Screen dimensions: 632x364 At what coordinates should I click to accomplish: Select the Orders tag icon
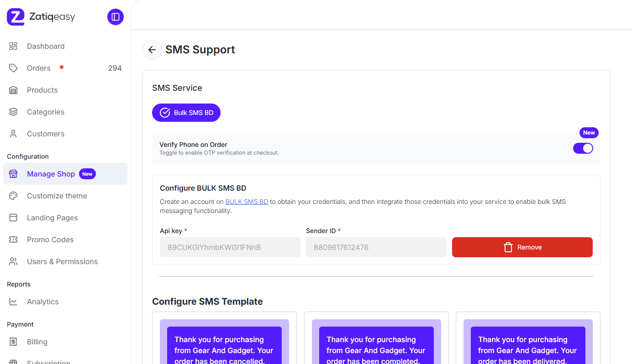[x=13, y=68]
